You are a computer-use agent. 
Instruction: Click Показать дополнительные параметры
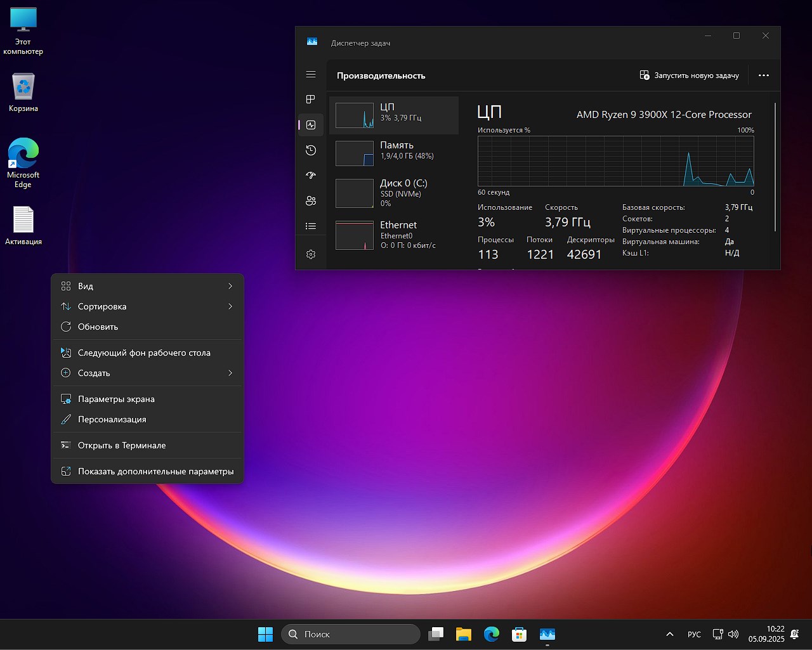(x=155, y=471)
